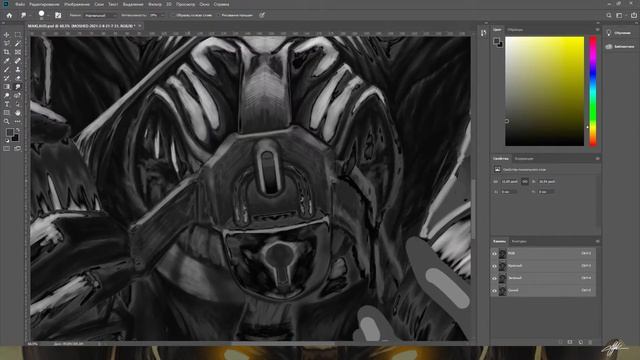Screen dimensions: 640x360
Task: Save selection as channel button
Action: coord(570,342)
